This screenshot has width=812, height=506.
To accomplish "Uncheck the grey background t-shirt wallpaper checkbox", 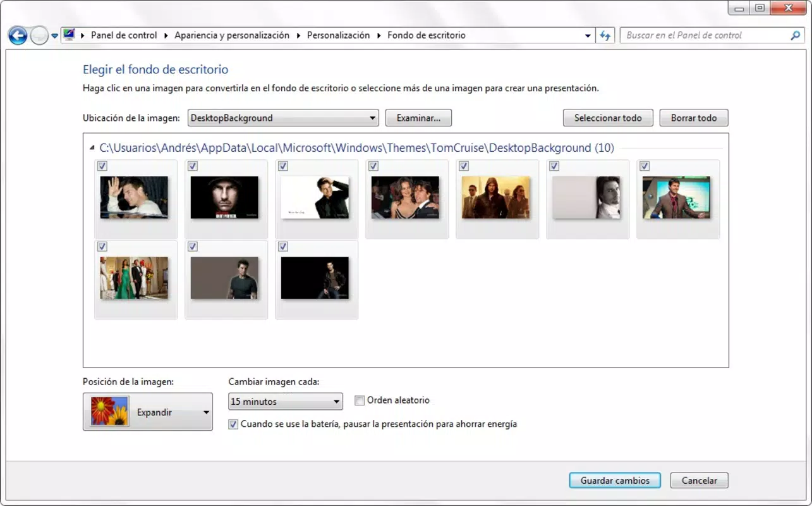I will (x=193, y=247).
